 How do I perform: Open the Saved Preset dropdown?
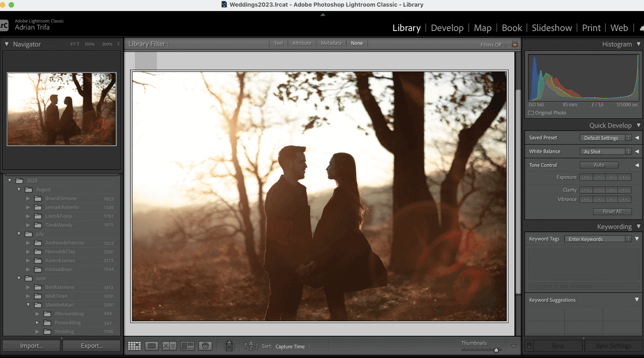click(x=605, y=138)
